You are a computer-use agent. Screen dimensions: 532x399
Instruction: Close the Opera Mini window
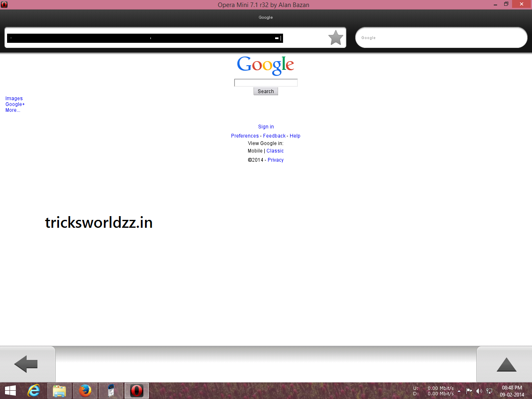coord(522,4)
